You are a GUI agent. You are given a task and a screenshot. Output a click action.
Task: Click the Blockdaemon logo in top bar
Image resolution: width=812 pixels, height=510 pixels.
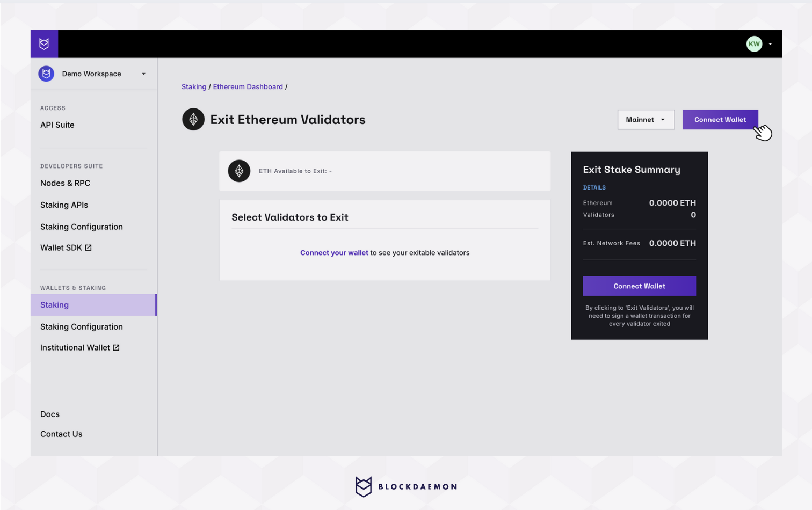(44, 43)
